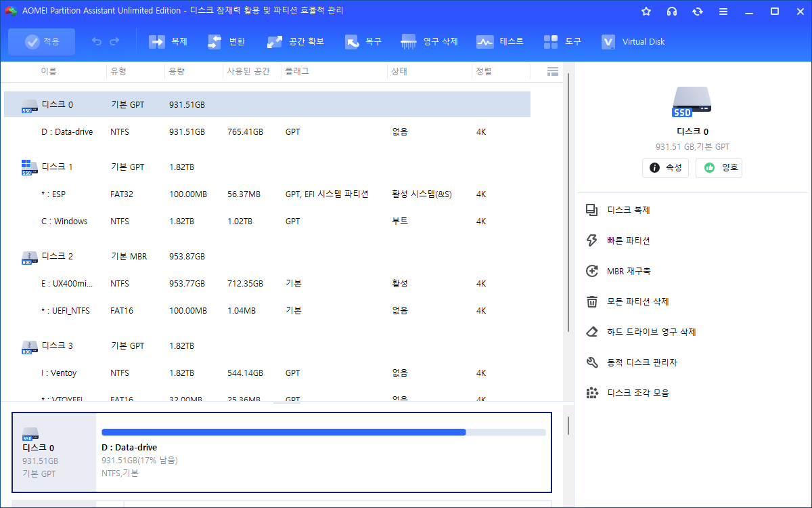This screenshot has width=812, height=508.
Task: Click the D : Data-drive usage bar
Action: [323, 432]
